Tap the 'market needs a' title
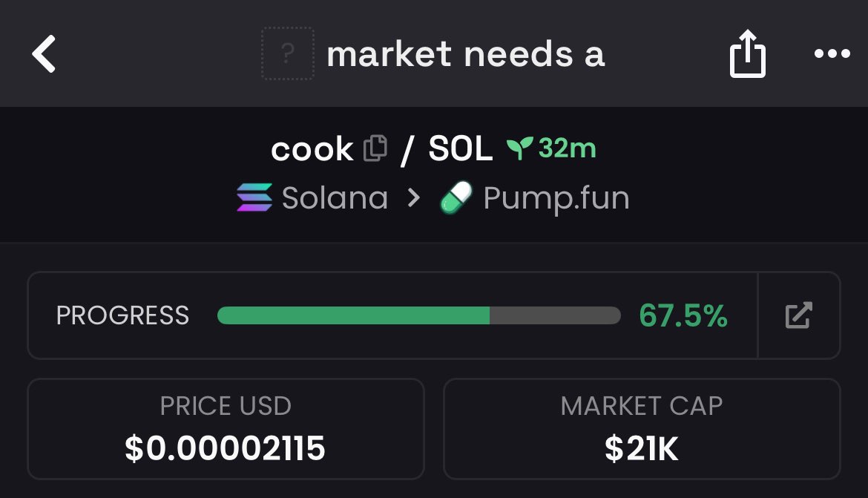Screen dimensions: 868x498 [465, 54]
